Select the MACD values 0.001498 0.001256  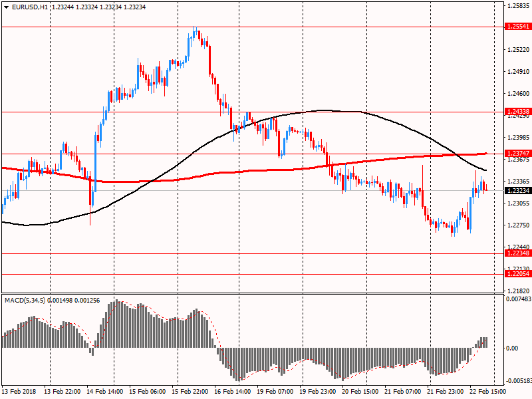(74, 301)
